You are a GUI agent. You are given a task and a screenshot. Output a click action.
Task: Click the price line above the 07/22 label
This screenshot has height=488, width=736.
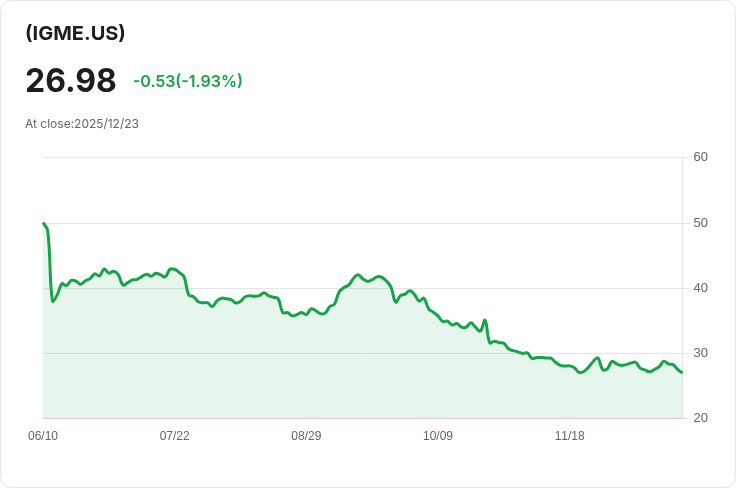pyautogui.click(x=174, y=269)
